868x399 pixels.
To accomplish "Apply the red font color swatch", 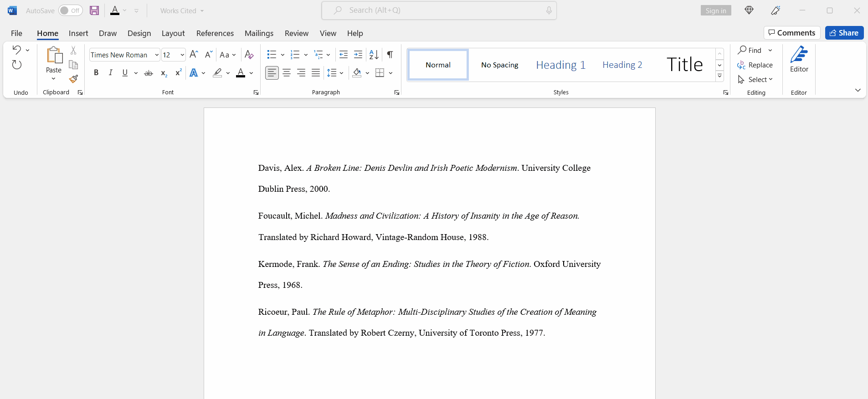I will click(x=241, y=73).
